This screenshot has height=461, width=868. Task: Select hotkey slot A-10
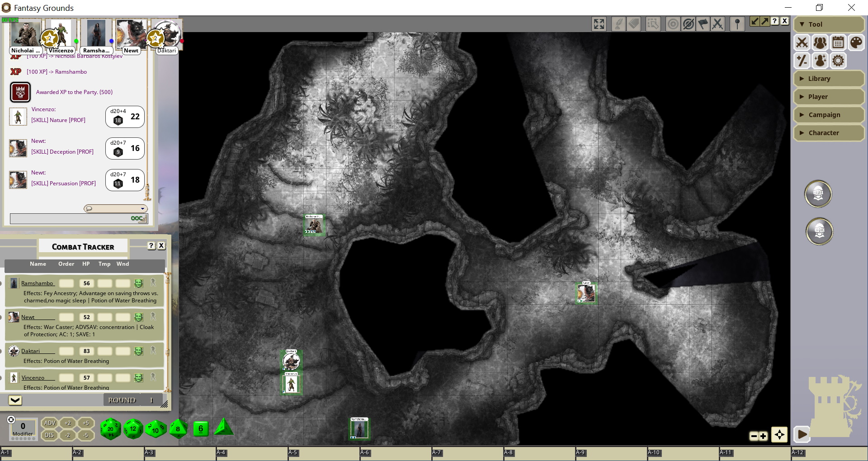[683, 454]
